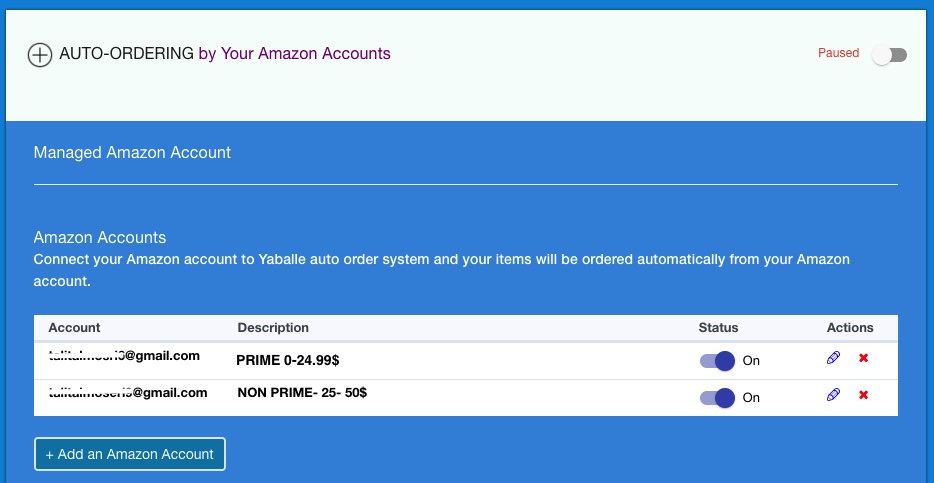The image size is (934, 483).
Task: Select the first row's Gmail account address
Action: 124,356
